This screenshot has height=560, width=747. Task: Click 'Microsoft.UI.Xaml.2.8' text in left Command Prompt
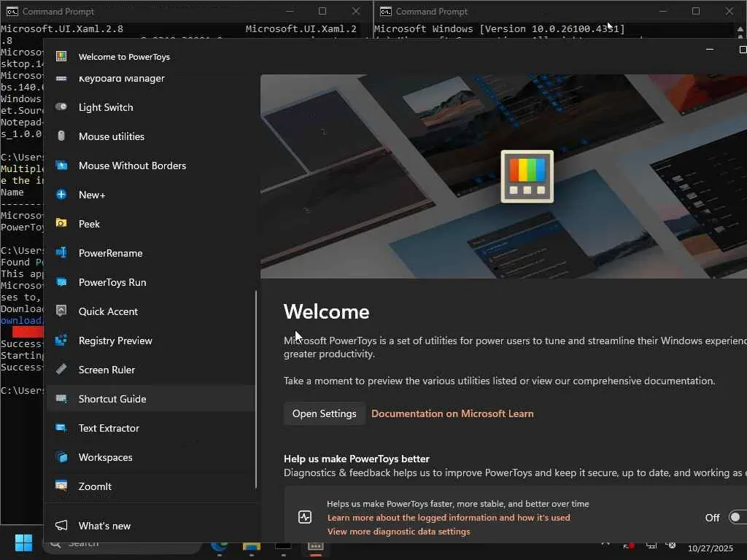(x=62, y=28)
